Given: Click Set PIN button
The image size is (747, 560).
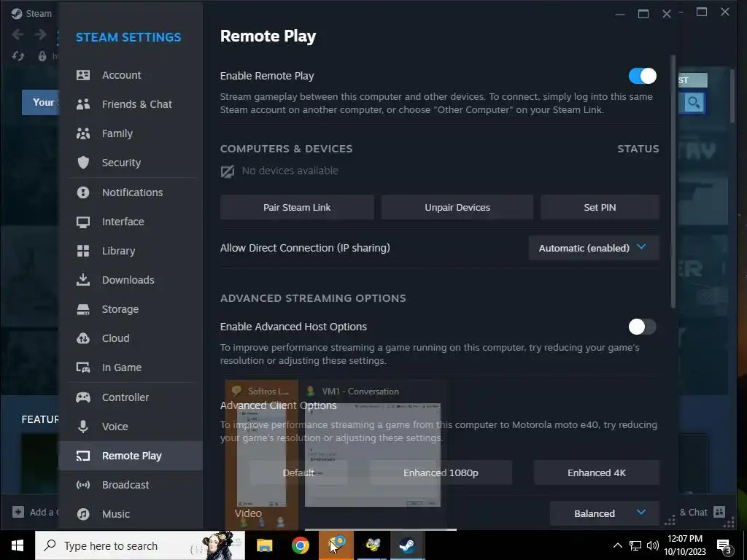Looking at the screenshot, I should [x=600, y=207].
